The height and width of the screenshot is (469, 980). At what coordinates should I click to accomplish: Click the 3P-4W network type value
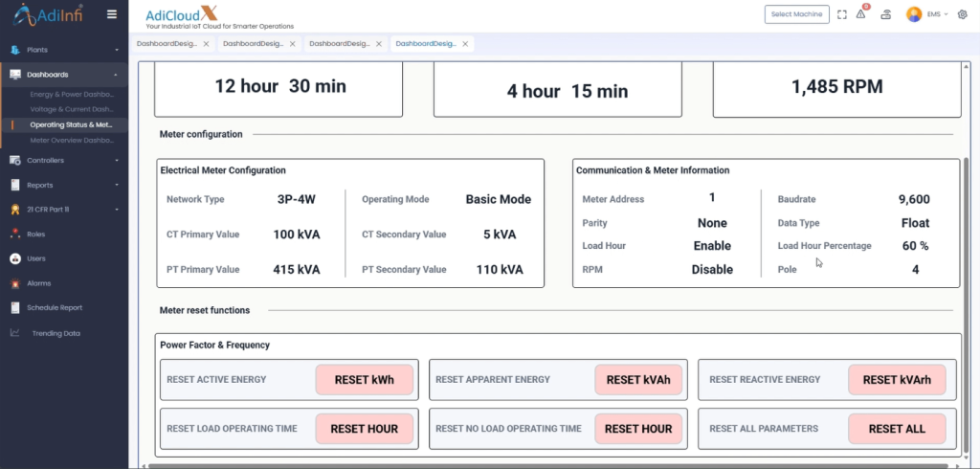tap(297, 199)
